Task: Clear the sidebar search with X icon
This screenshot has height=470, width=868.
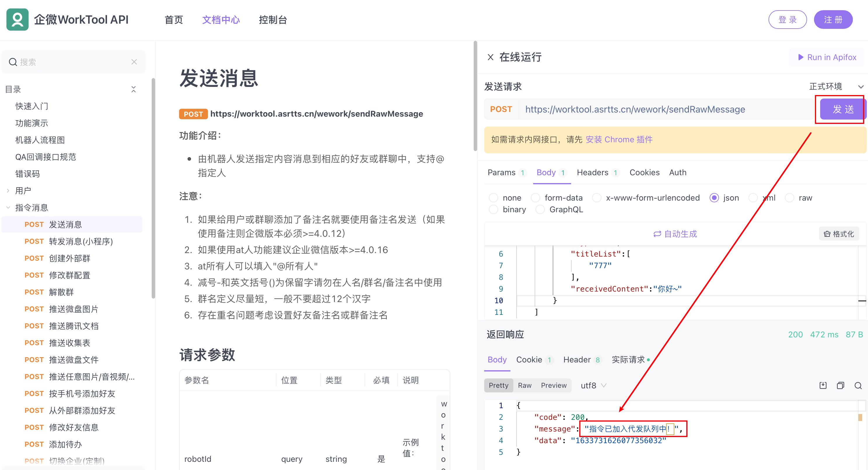Action: pos(134,62)
